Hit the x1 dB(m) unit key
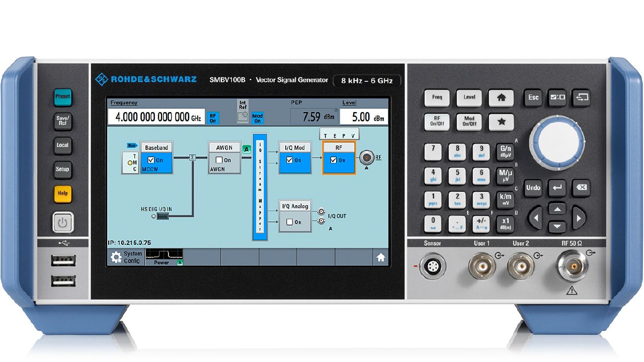The image size is (644, 362). click(505, 224)
